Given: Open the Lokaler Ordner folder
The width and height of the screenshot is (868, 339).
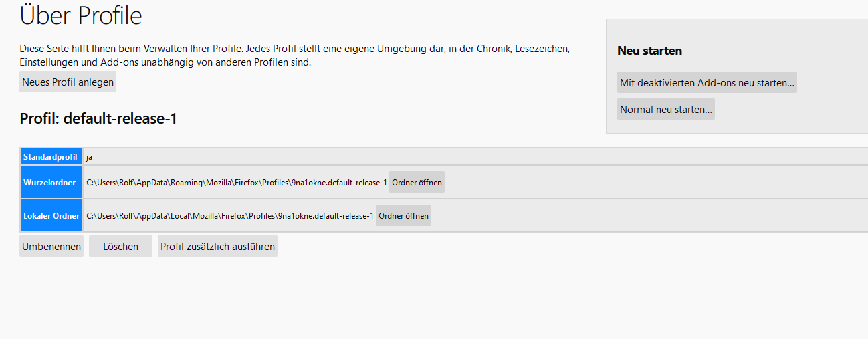Looking at the screenshot, I should pyautogui.click(x=403, y=216).
